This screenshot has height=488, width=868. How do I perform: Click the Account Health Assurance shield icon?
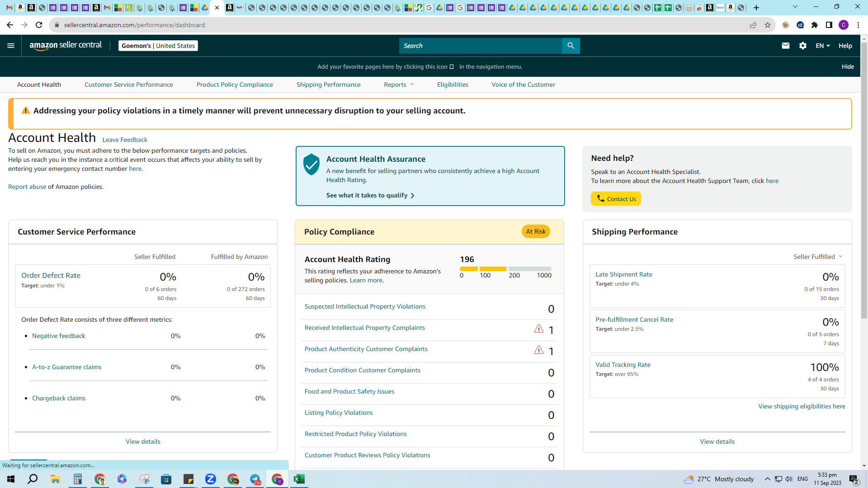click(x=311, y=164)
